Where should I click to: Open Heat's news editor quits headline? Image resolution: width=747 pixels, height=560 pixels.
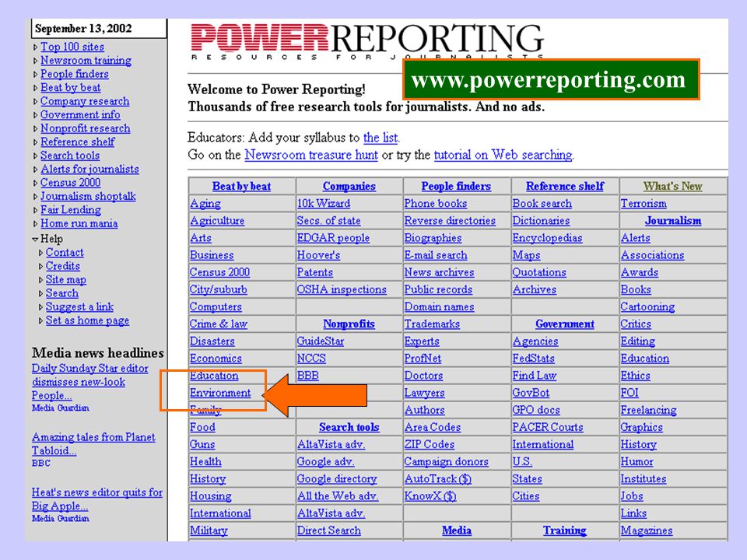pyautogui.click(x=97, y=499)
